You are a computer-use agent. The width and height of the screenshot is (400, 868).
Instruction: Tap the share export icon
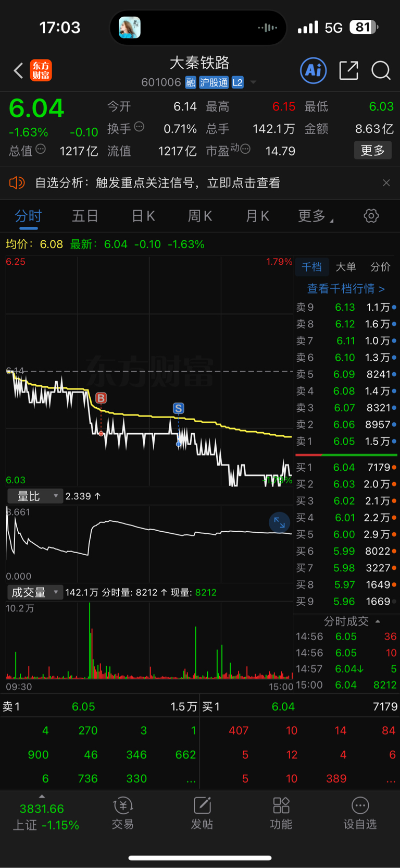[x=348, y=70]
